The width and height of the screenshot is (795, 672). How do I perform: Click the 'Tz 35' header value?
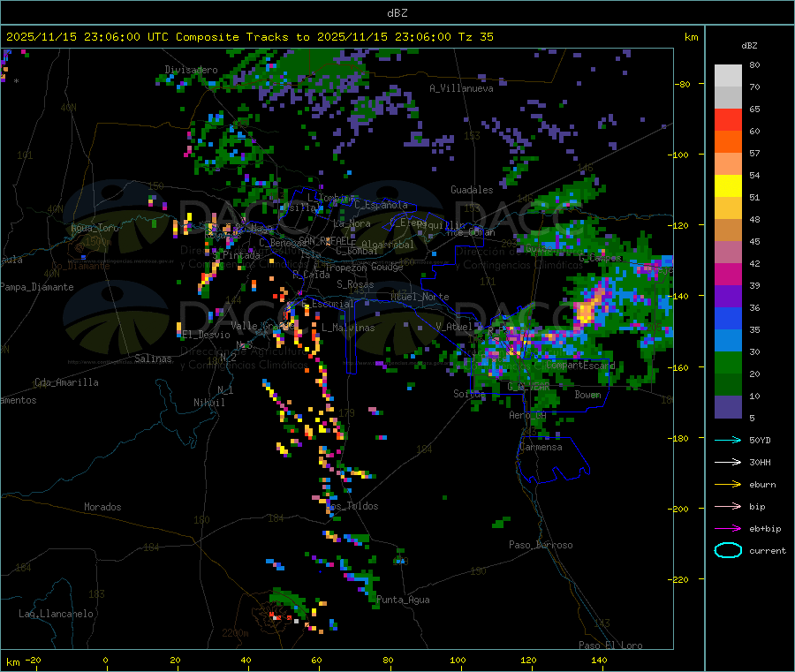point(475,37)
